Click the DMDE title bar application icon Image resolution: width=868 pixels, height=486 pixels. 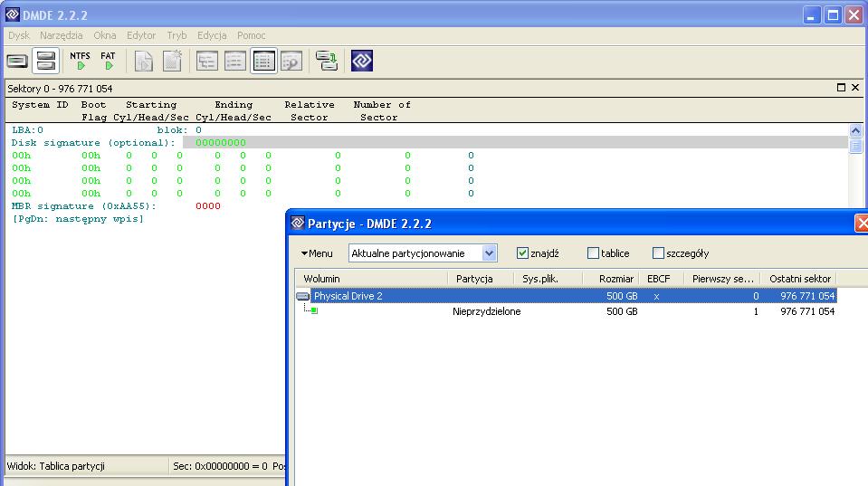click(x=12, y=14)
